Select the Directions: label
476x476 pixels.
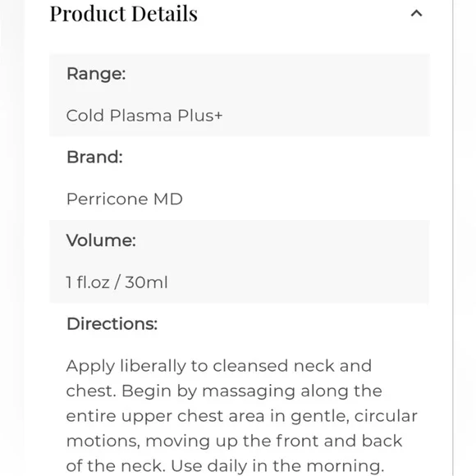[112, 324]
